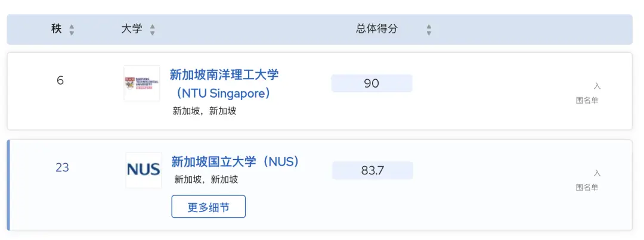Viewport: 644px width, 240px height.
Task: Click the overall score bar showing 90
Action: pyautogui.click(x=371, y=83)
